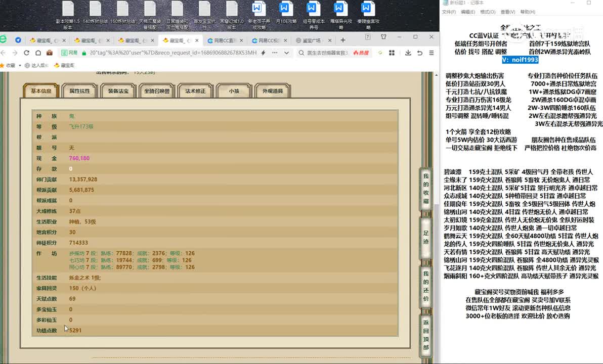Screen dimensions: 603x364
Task: Open the 文件(F) menu in Notepad
Action: [449, 12]
